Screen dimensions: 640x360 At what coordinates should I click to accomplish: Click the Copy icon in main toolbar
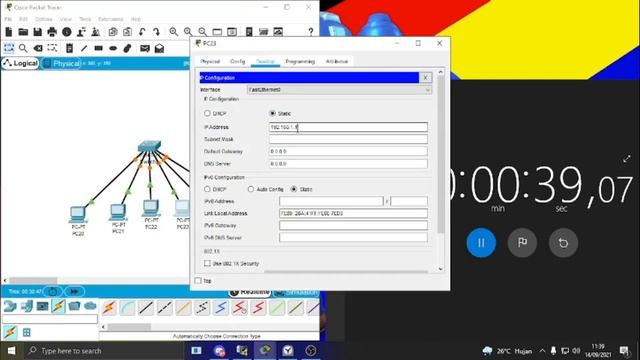(113, 32)
